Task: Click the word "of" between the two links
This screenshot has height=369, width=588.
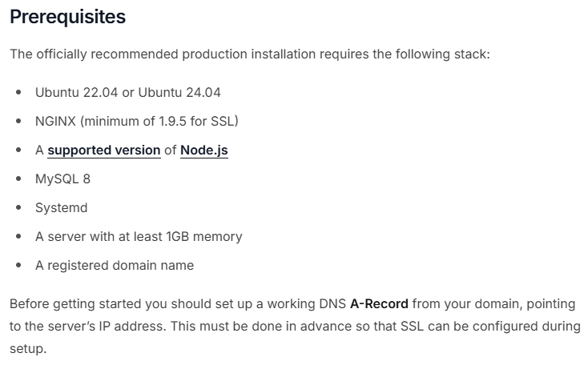Action: (x=171, y=150)
